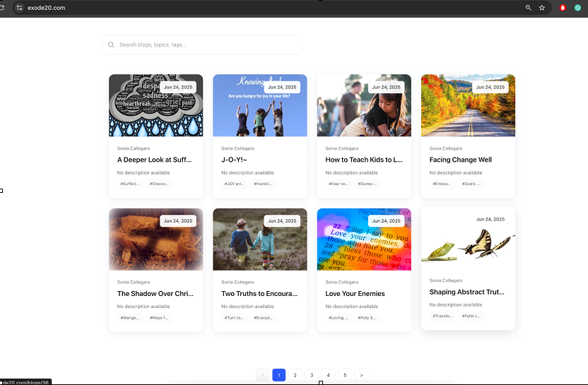
Task: Click the red extension icon in the toolbar
Action: click(x=563, y=8)
